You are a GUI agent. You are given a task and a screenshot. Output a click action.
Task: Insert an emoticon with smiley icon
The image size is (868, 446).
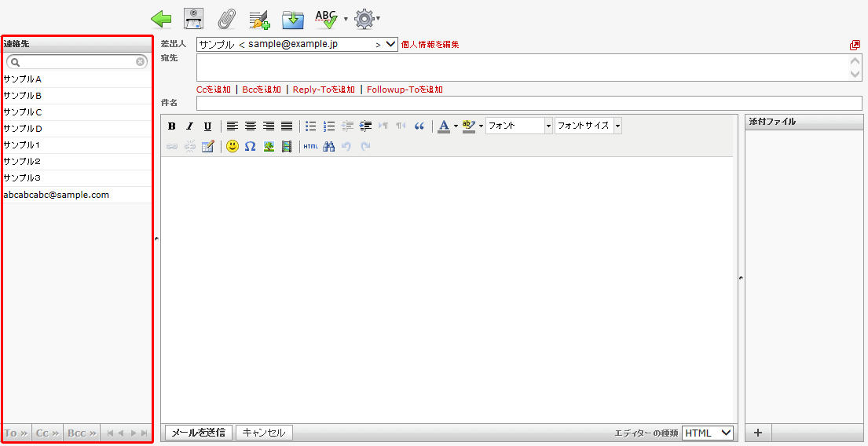pos(233,146)
